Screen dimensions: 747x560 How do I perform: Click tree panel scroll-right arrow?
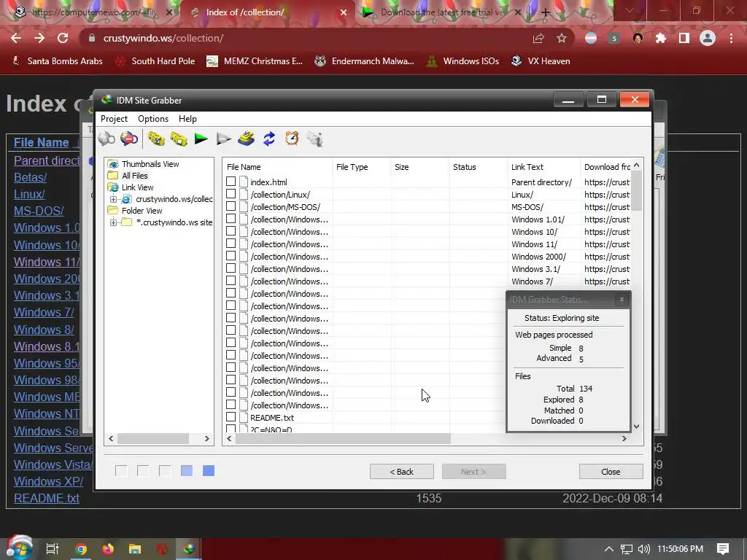click(206, 438)
